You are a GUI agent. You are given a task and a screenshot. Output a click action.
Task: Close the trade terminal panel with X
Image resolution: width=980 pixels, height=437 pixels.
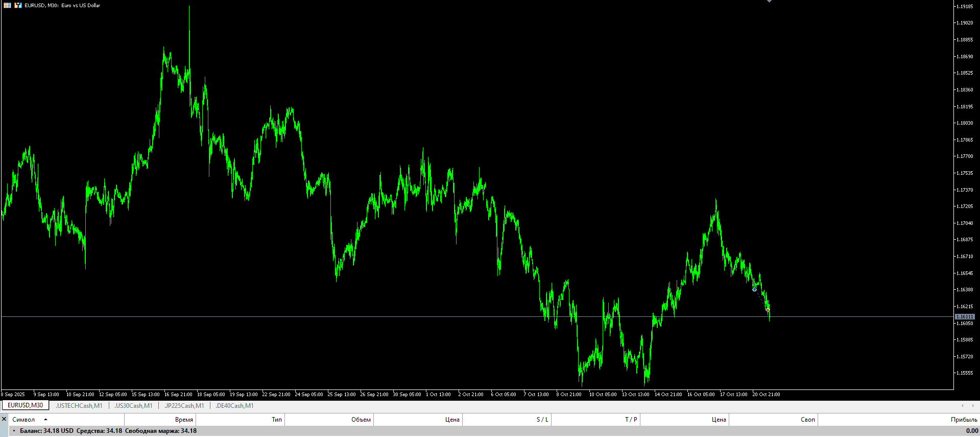coord(4,419)
